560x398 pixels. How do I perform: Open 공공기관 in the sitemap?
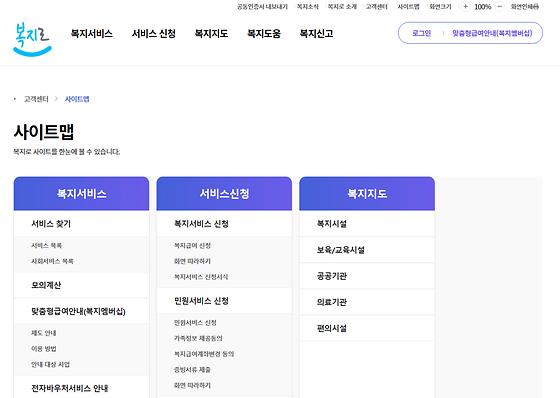(332, 276)
